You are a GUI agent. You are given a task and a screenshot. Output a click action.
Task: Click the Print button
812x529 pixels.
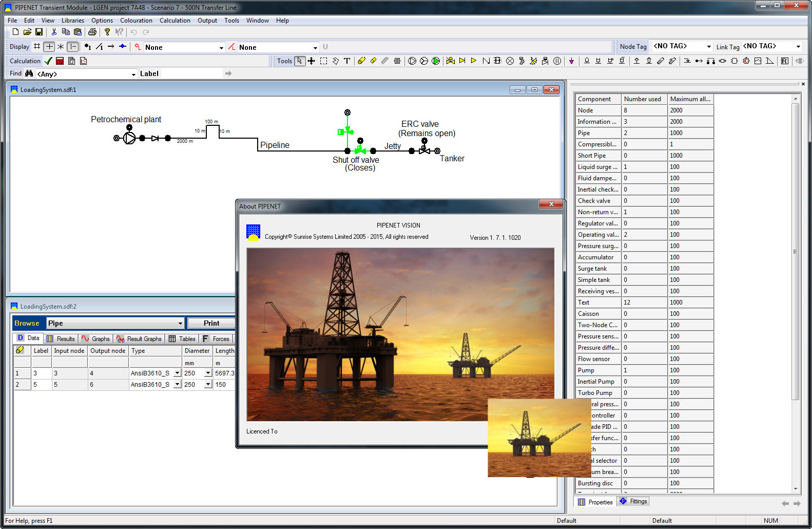(211, 323)
